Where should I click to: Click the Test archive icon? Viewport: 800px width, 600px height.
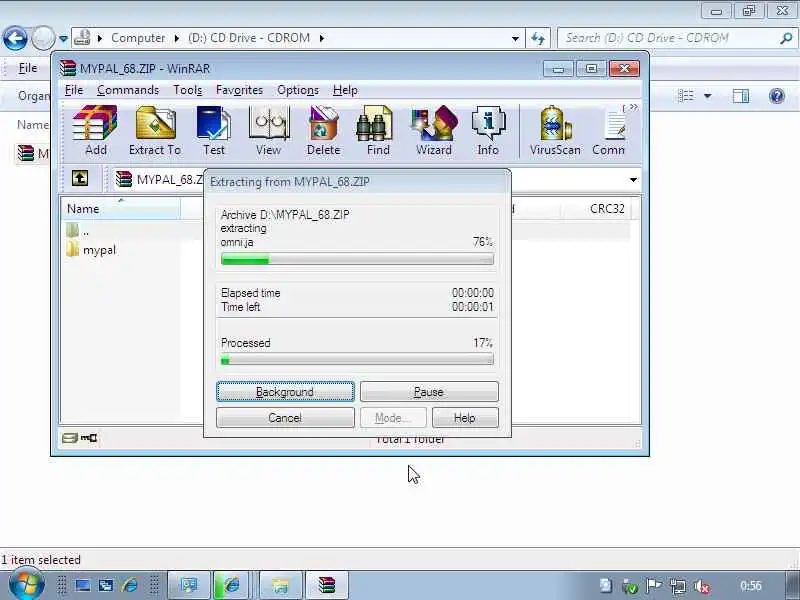tap(213, 131)
